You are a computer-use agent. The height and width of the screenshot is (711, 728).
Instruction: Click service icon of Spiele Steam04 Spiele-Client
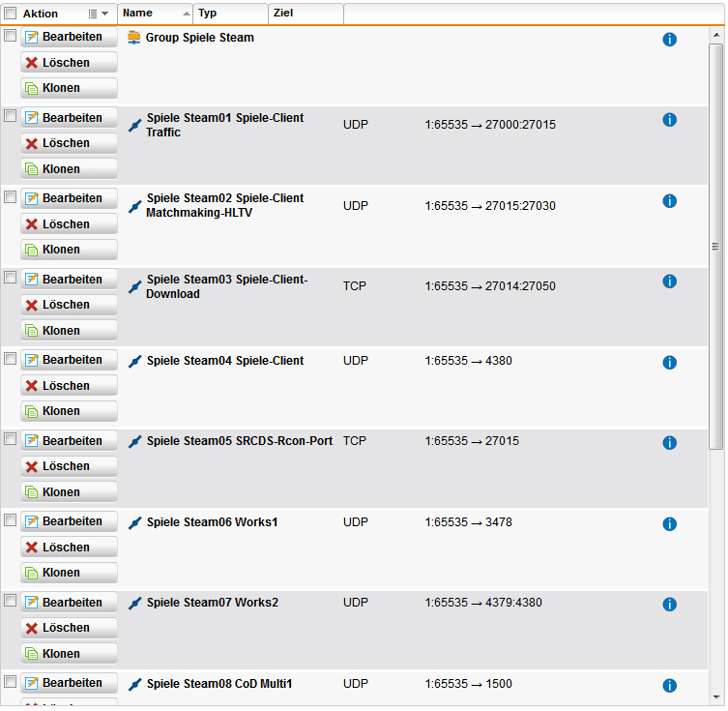pyautogui.click(x=134, y=362)
